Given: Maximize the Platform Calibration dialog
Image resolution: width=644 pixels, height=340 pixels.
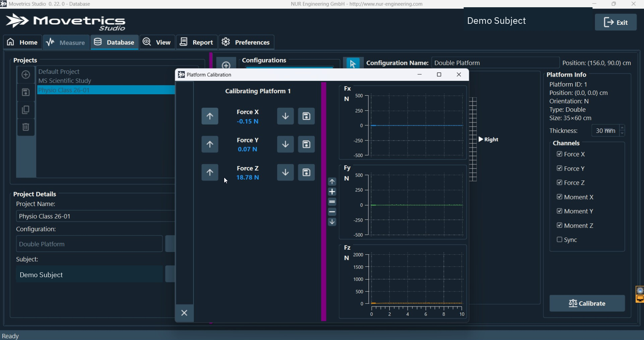Looking at the screenshot, I should [439, 75].
